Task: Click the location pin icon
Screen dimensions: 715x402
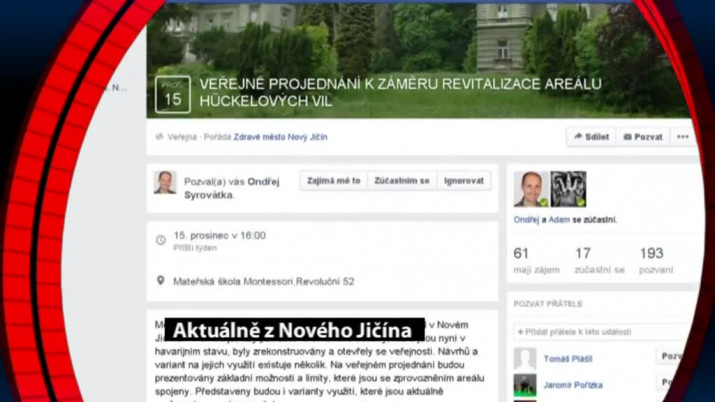Action: point(160,281)
